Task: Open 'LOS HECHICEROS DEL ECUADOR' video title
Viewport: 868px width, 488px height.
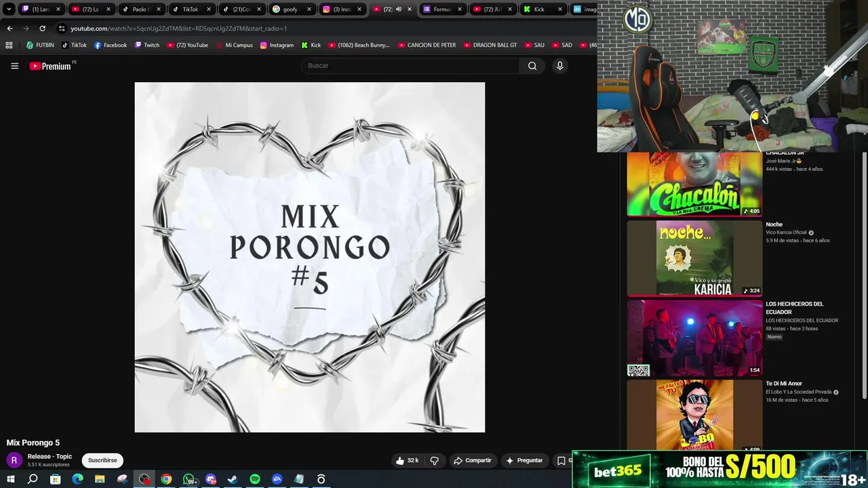Action: tap(795, 308)
